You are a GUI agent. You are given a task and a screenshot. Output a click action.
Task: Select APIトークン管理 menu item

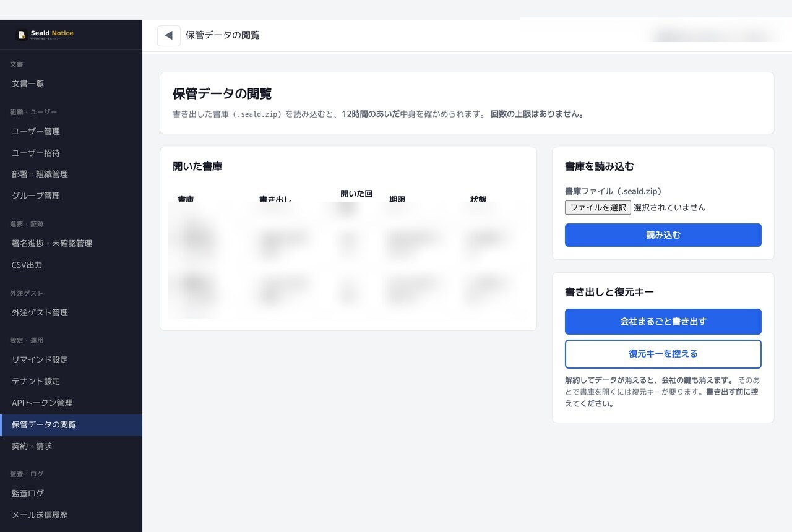point(71,403)
